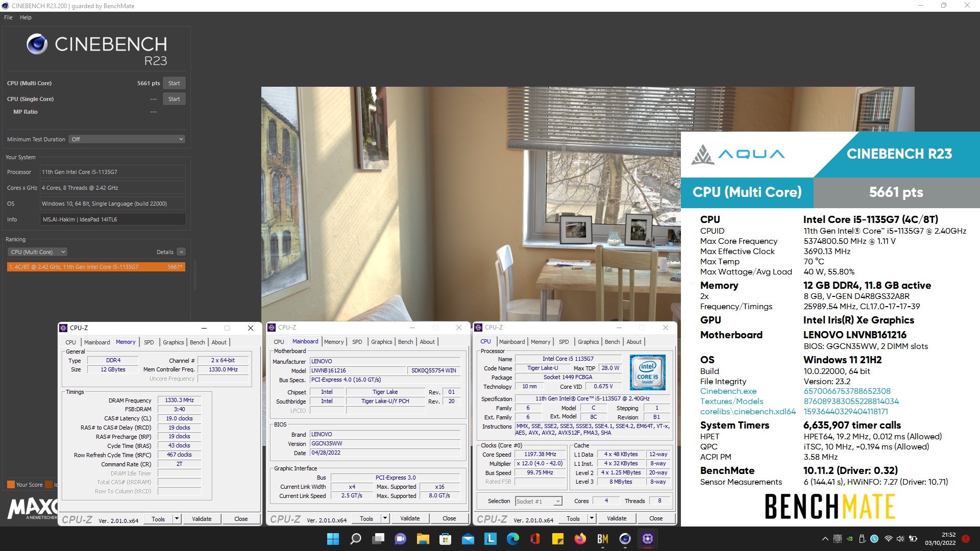The height and width of the screenshot is (551, 980).
Task: Open Tools dropdown arrow in Memory CPU-Z window
Action: click(177, 519)
